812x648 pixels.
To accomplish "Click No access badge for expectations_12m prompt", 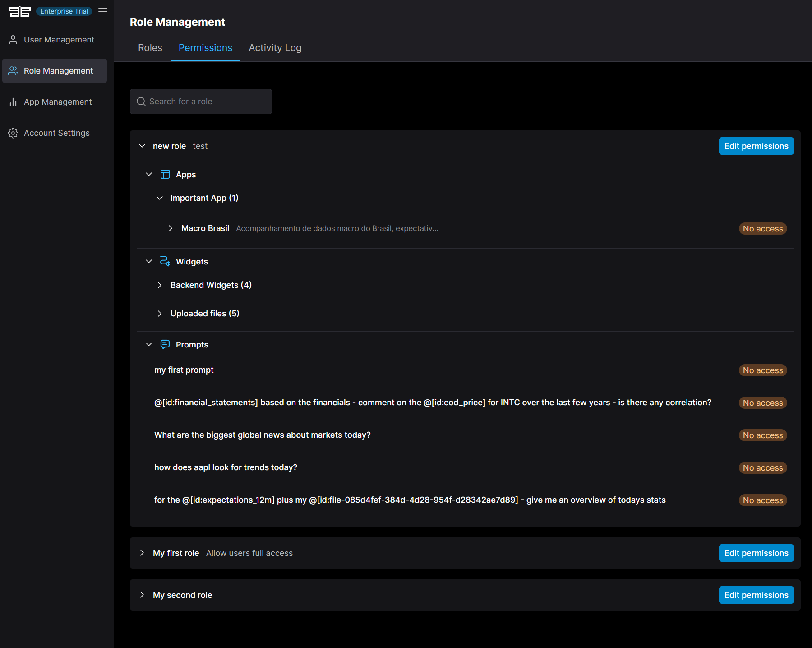I will click(763, 500).
